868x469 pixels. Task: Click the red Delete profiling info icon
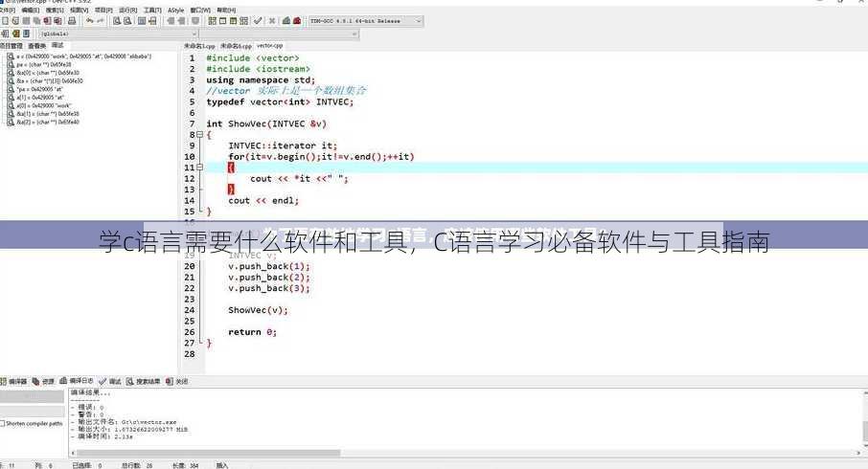297,20
